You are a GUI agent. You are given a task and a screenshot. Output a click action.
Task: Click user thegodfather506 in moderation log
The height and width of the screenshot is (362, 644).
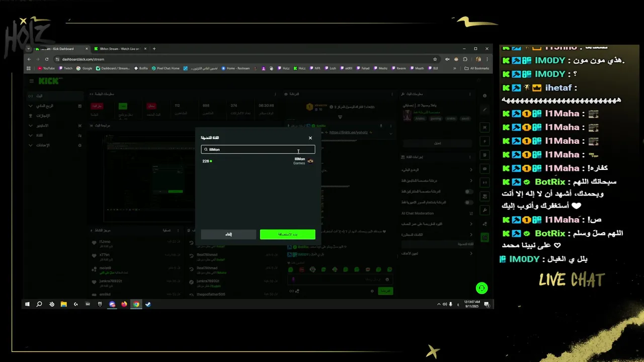pyautogui.click(x=210, y=294)
